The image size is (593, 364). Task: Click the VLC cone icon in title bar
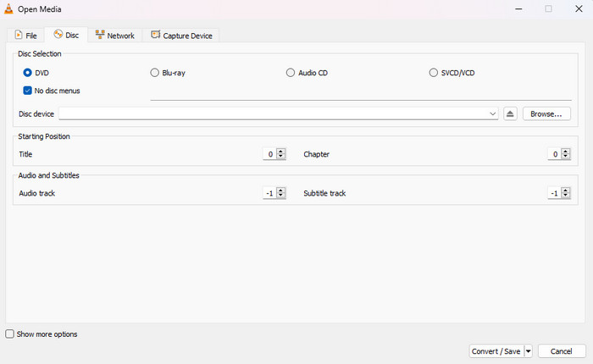coord(8,9)
